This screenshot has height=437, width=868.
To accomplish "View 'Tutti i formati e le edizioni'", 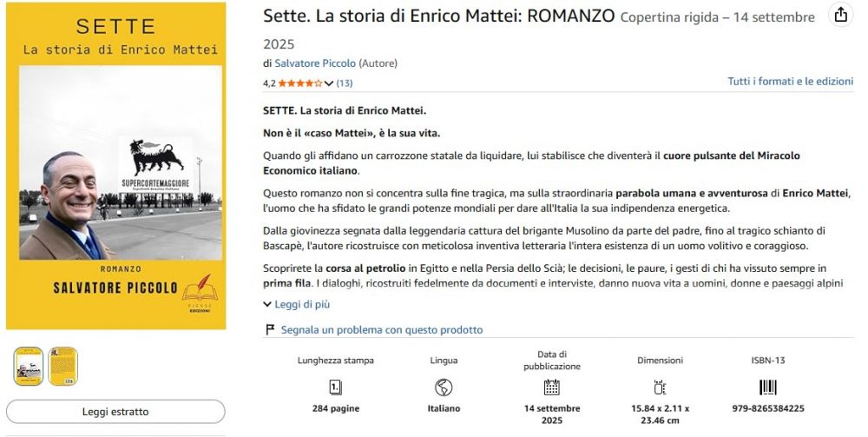I will tap(790, 81).
